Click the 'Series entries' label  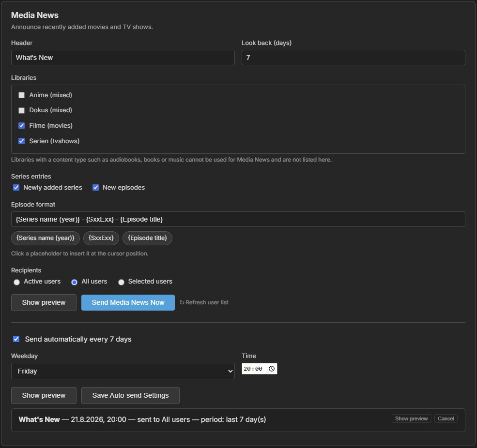click(x=31, y=176)
